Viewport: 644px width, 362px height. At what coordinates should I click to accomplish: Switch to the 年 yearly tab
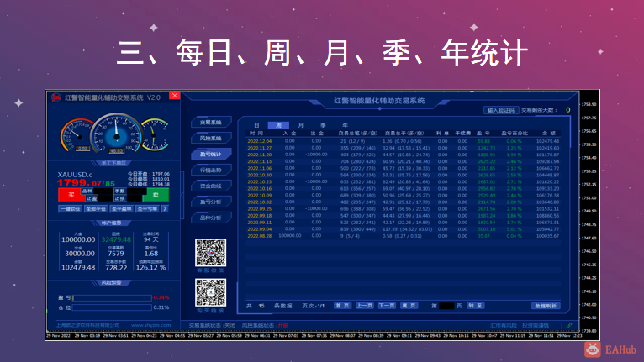(345, 125)
